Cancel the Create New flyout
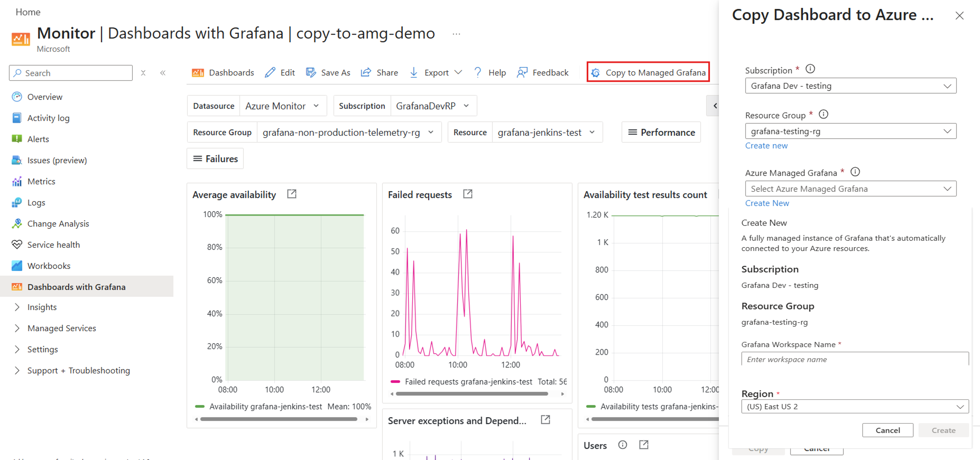Viewport: 980px width, 460px height. click(888, 430)
